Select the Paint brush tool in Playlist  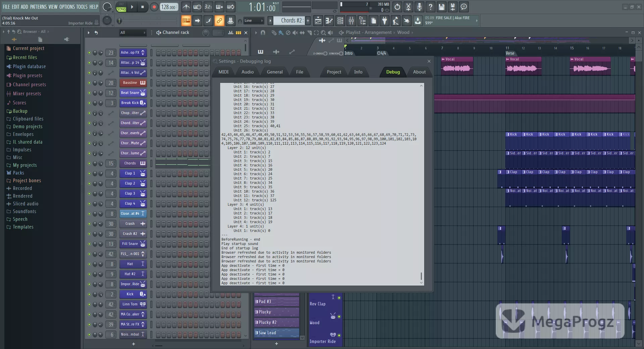click(x=281, y=33)
